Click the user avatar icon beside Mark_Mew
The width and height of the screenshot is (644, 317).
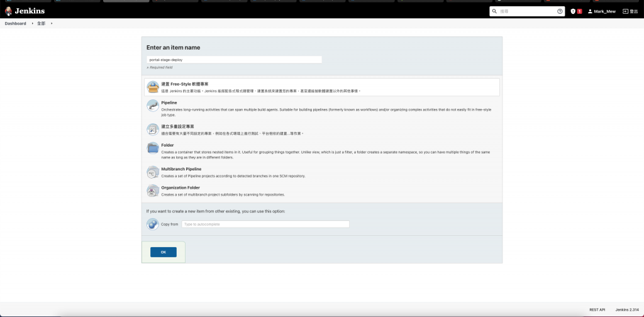point(590,11)
